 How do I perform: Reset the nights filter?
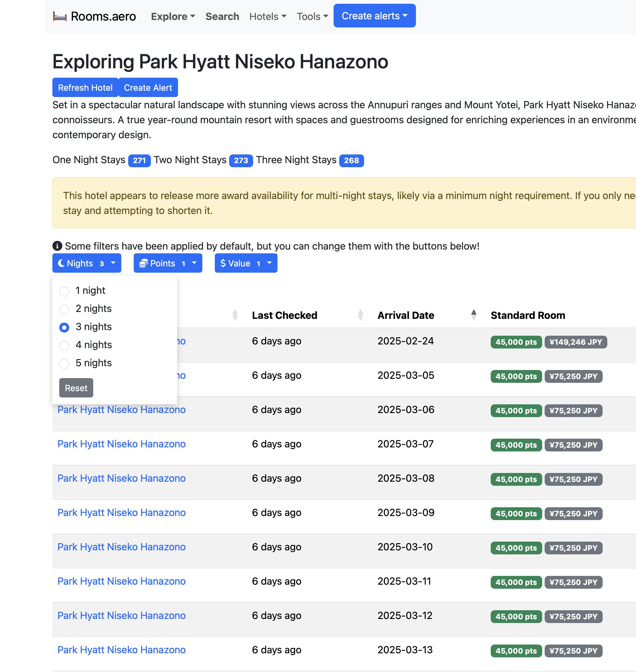[76, 388]
